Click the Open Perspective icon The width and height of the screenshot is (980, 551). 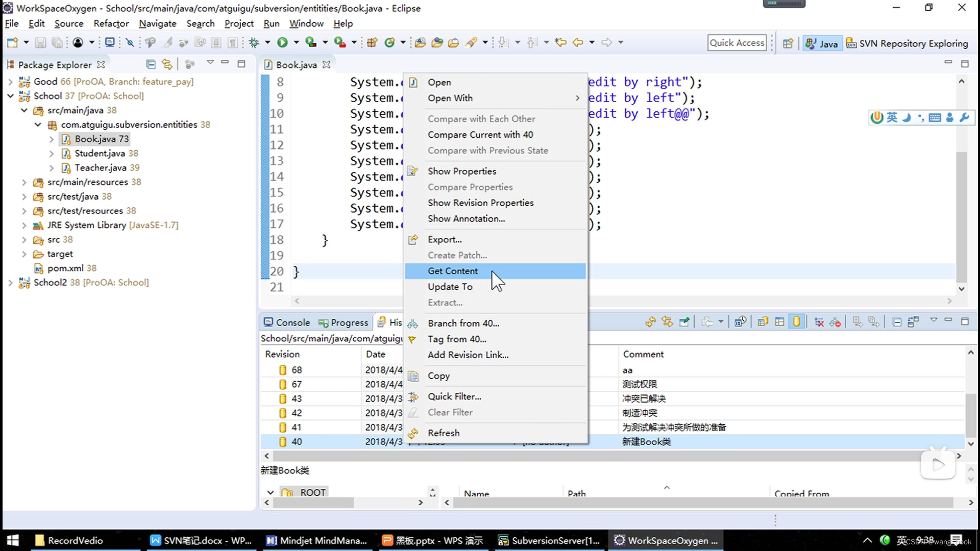[x=788, y=43]
